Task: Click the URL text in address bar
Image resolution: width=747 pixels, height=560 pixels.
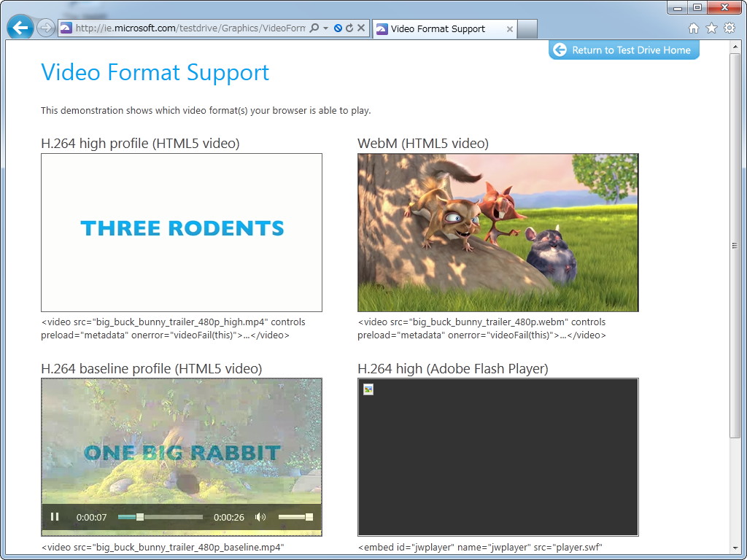Action: [x=190, y=28]
